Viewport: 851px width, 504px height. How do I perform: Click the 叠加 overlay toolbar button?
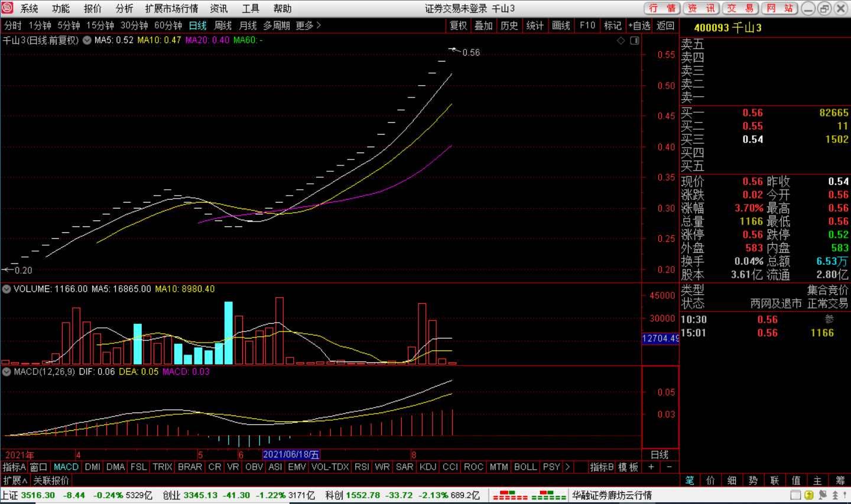[483, 25]
